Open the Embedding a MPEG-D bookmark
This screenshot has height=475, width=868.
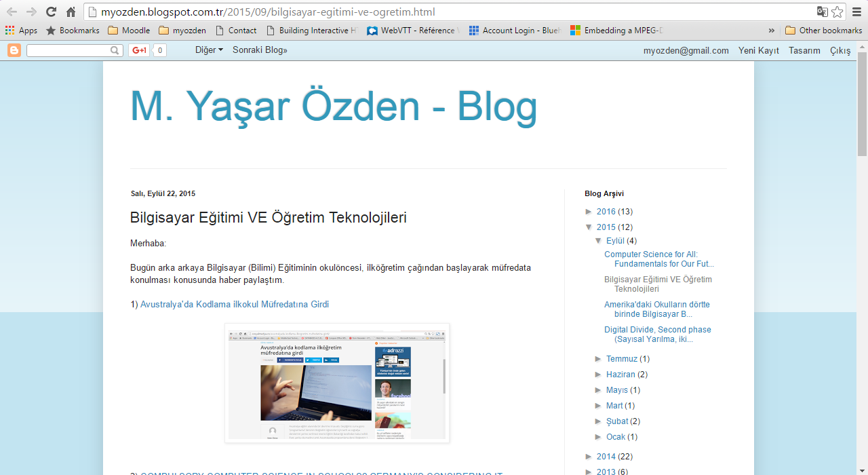616,30
